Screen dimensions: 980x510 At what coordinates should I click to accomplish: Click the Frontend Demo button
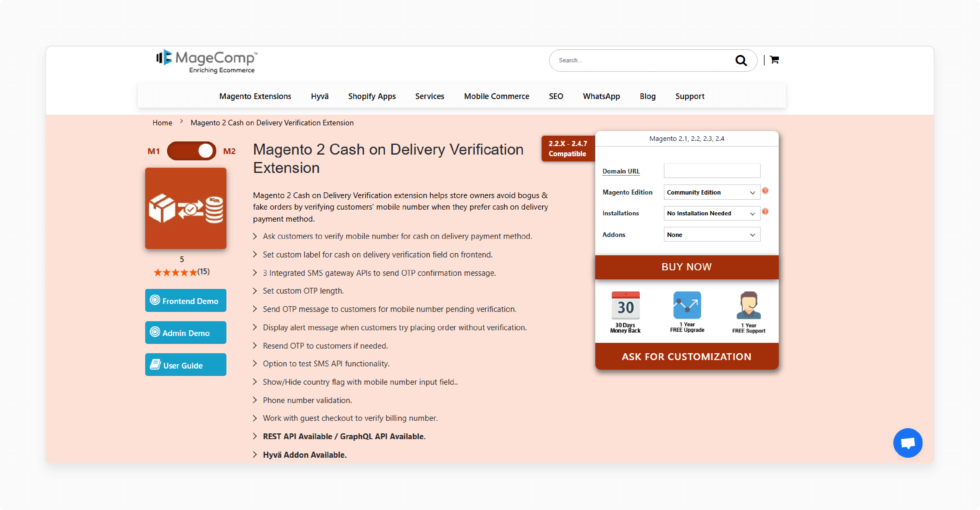click(x=186, y=301)
